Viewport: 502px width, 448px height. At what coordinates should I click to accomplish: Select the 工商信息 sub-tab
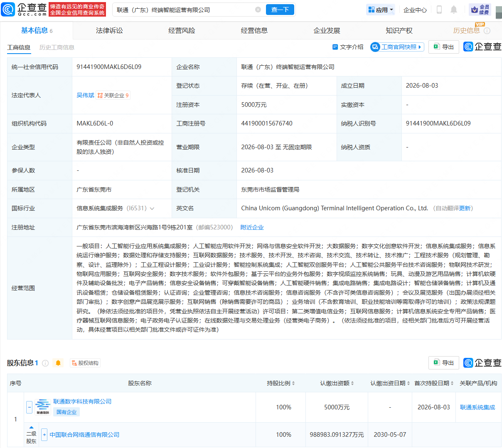19,47
